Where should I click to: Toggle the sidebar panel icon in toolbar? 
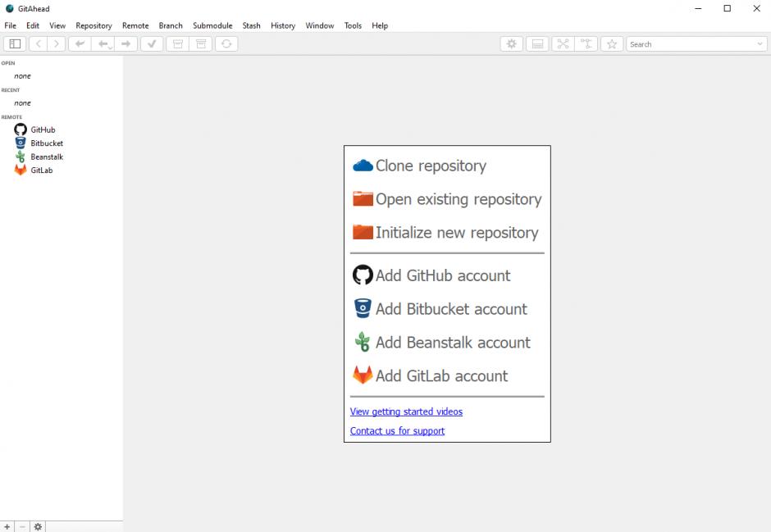pos(15,43)
